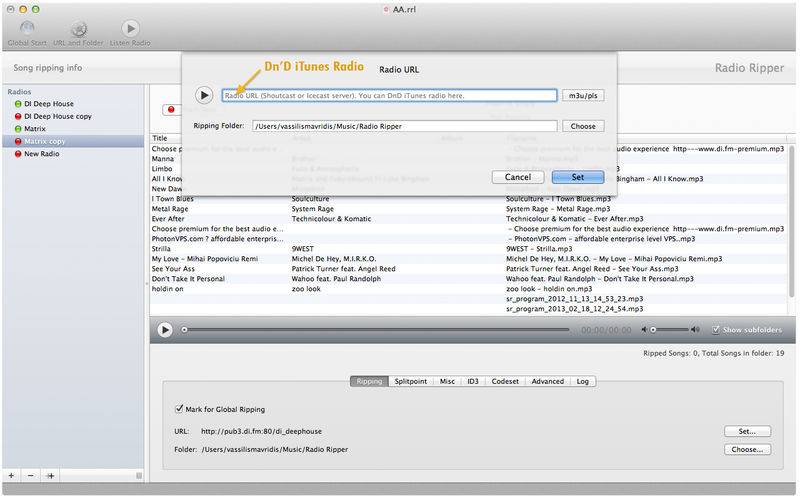
Task: Click artist 'Technicolour & Komatic'
Action: click(x=331, y=219)
